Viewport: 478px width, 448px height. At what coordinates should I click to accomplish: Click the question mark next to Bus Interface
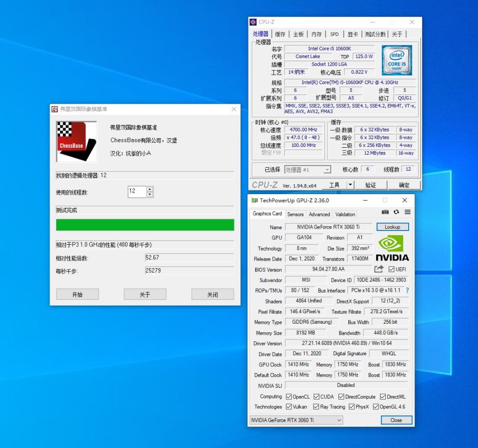click(x=407, y=290)
